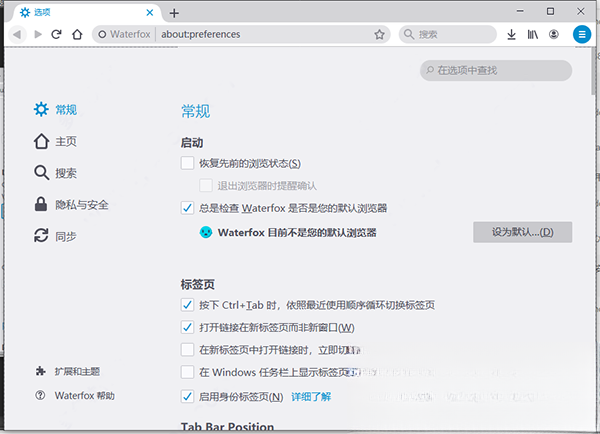The height and width of the screenshot is (434, 600).
Task: Click the puzzle piece icon for 扩展和主题
Action: 40,371
